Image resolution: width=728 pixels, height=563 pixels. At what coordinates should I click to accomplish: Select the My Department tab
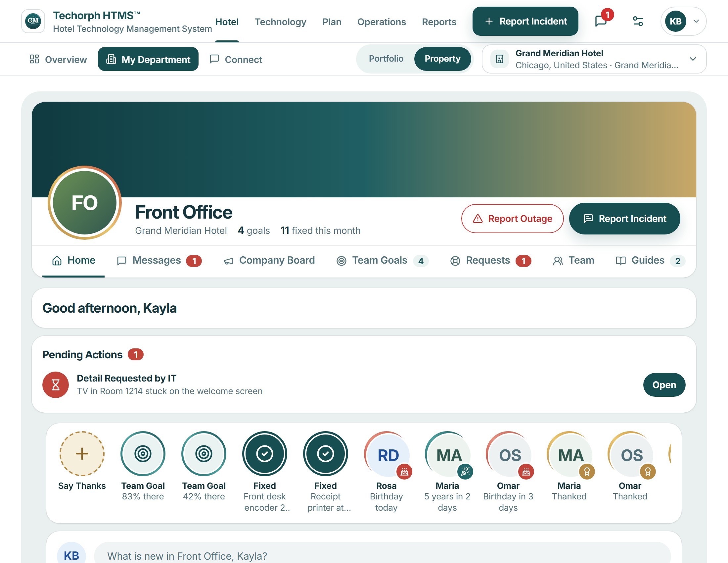(148, 59)
